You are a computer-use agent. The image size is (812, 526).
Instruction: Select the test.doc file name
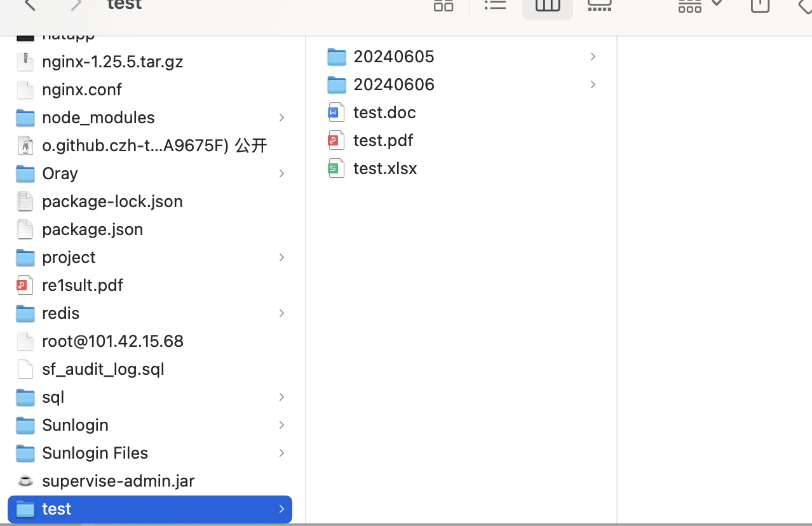click(384, 112)
